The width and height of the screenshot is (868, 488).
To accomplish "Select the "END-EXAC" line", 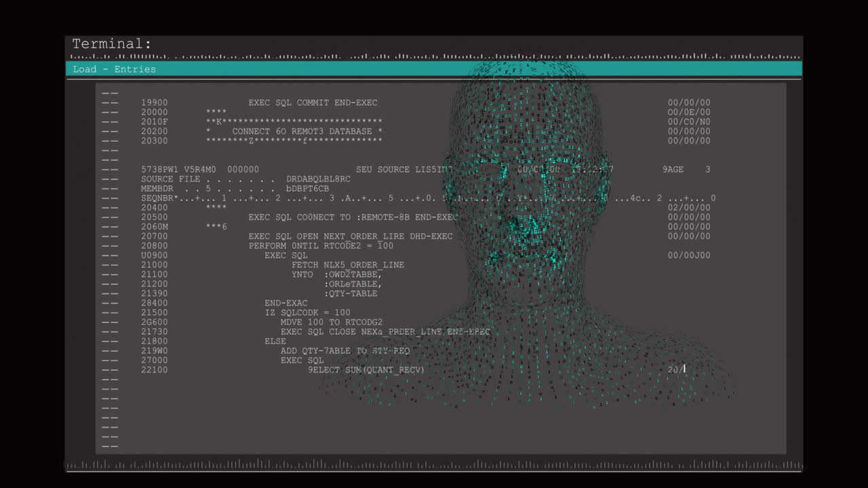I will click(286, 302).
